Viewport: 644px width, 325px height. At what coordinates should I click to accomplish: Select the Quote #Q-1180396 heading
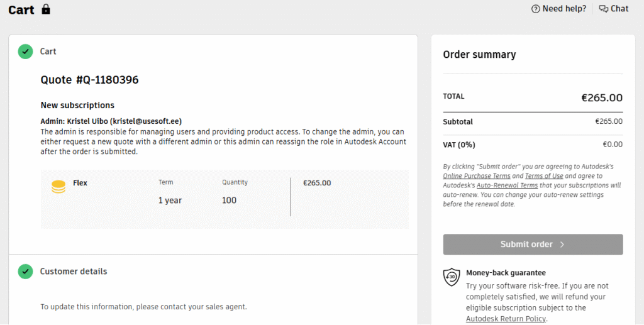click(x=89, y=80)
